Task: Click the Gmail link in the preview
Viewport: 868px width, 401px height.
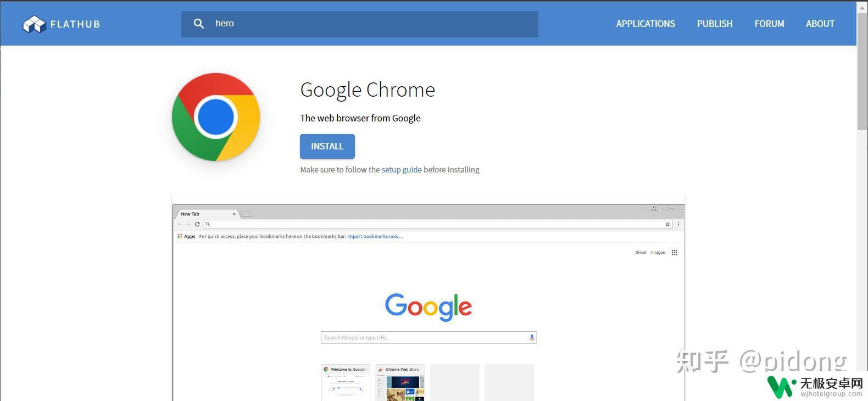Action: tap(641, 253)
